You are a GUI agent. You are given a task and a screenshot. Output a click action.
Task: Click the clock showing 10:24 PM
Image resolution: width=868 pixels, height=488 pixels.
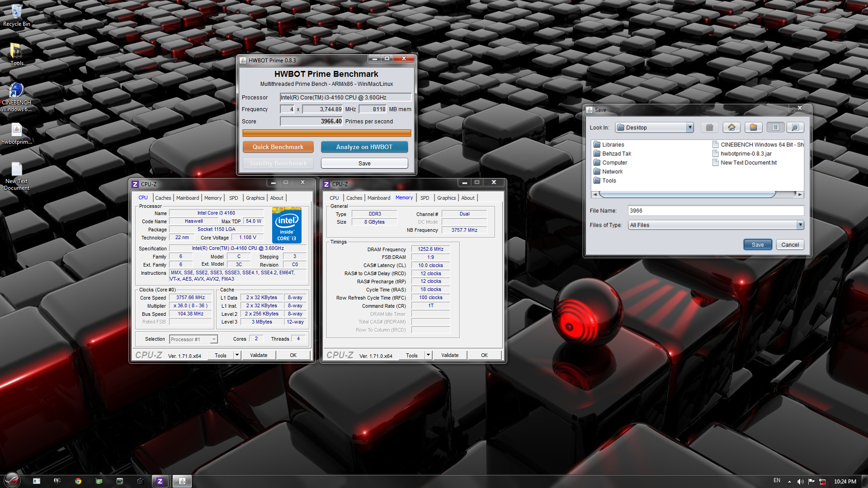845,482
